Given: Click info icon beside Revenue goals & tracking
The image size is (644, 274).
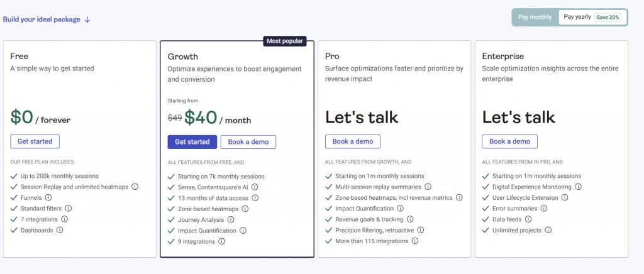Looking at the screenshot, I should (x=410, y=219).
